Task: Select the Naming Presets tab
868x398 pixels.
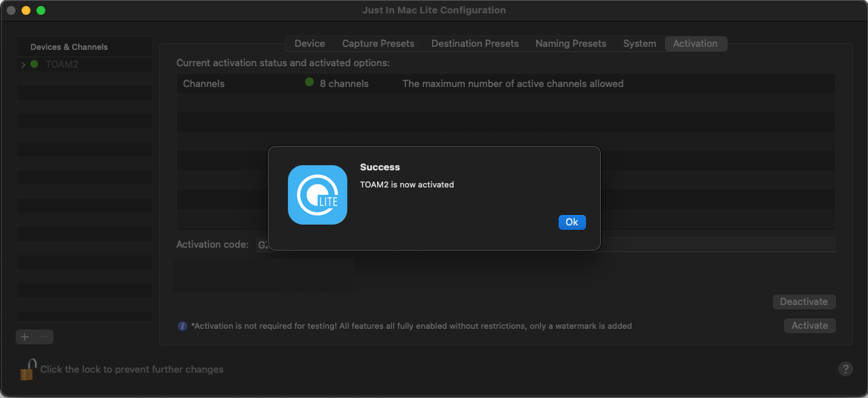Action: pyautogui.click(x=570, y=44)
